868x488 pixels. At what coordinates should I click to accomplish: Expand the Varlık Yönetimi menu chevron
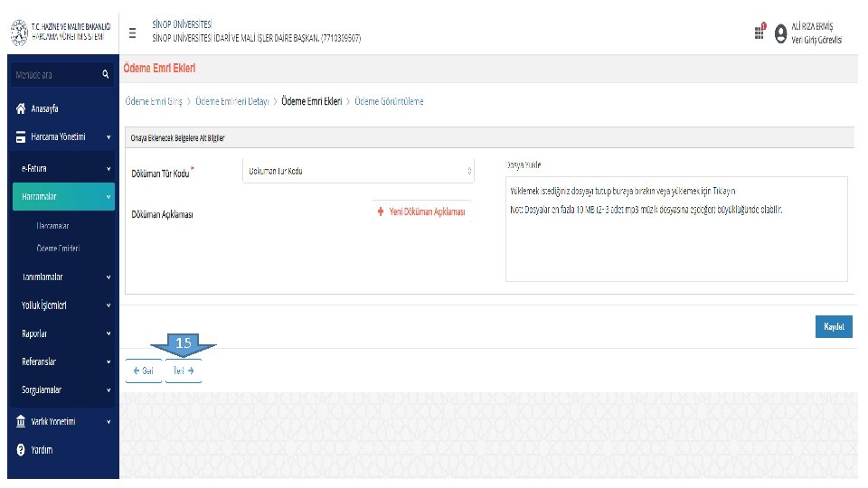(x=108, y=422)
